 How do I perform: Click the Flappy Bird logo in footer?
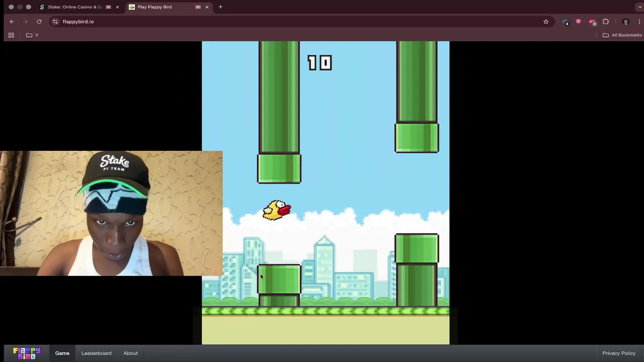[27, 353]
